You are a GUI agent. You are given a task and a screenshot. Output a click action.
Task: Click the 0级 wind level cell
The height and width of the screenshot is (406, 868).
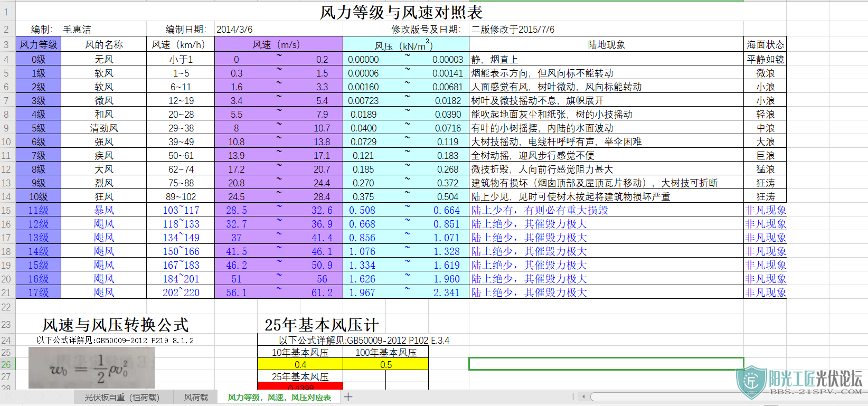pos(39,59)
